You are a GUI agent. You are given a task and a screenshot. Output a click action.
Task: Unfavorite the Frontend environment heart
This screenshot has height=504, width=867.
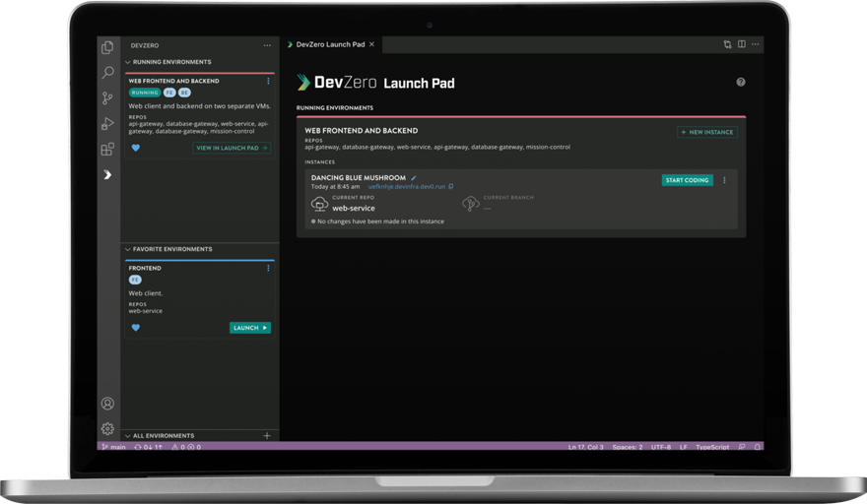136,327
